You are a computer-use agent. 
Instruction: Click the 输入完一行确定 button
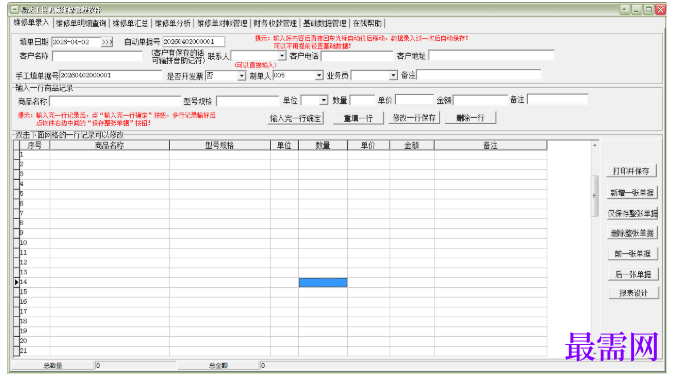[x=296, y=118]
